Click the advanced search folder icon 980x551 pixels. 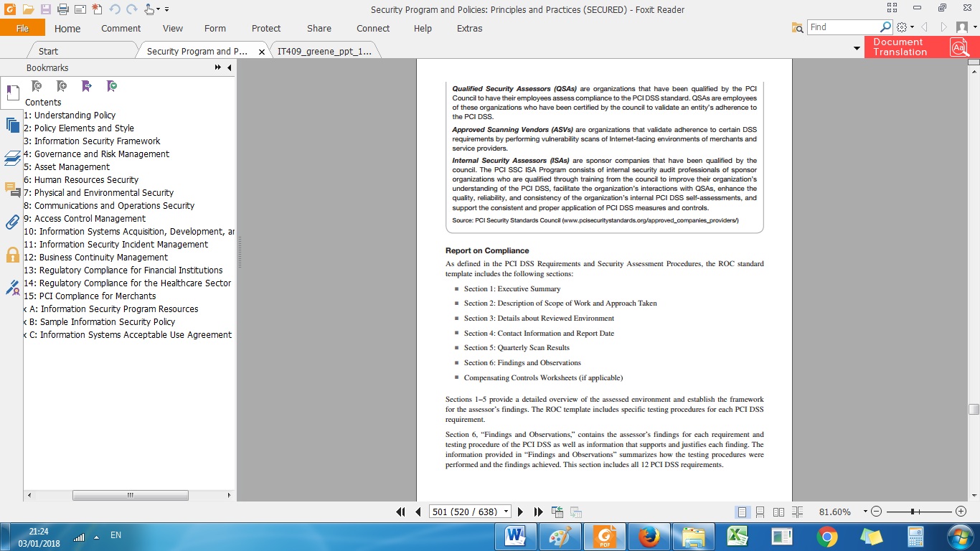pyautogui.click(x=797, y=27)
